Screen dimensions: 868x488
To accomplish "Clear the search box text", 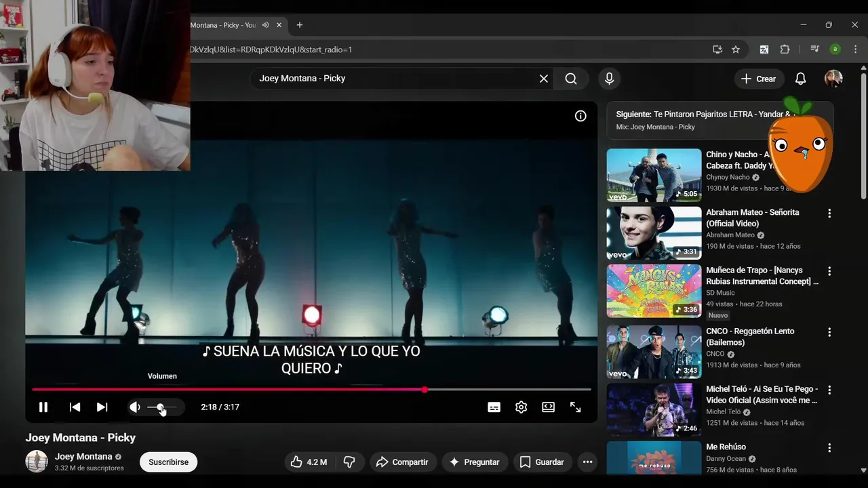I will point(544,79).
